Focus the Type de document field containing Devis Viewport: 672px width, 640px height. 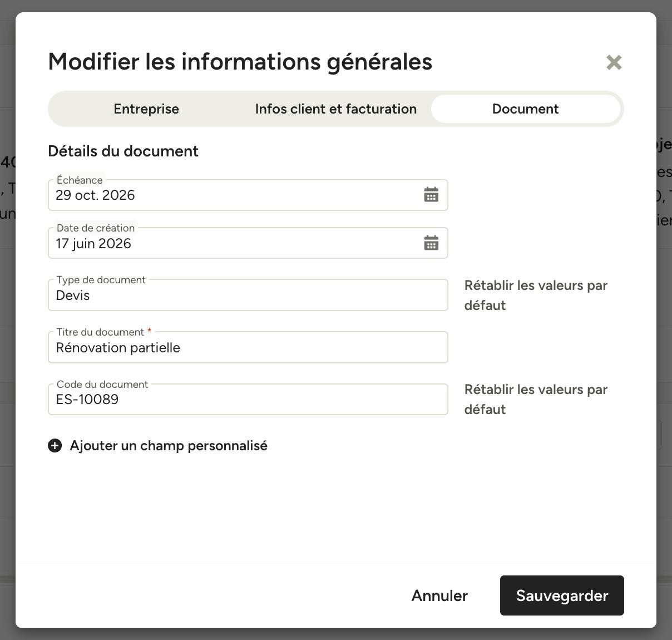pyautogui.click(x=248, y=295)
